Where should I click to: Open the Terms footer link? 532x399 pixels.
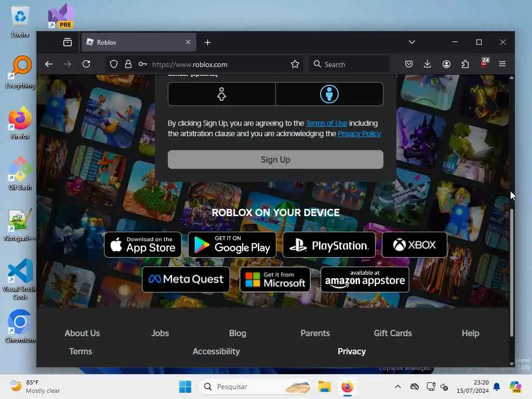click(81, 352)
